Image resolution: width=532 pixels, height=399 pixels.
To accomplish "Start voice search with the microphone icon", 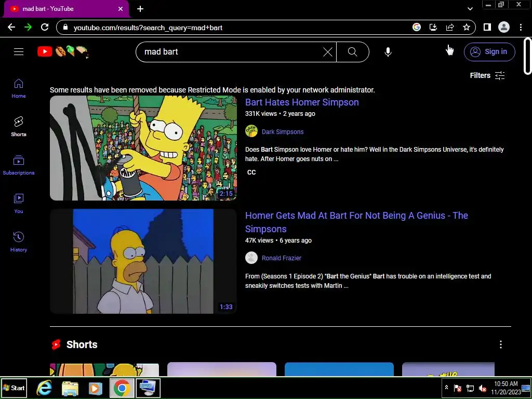I will pyautogui.click(x=388, y=52).
